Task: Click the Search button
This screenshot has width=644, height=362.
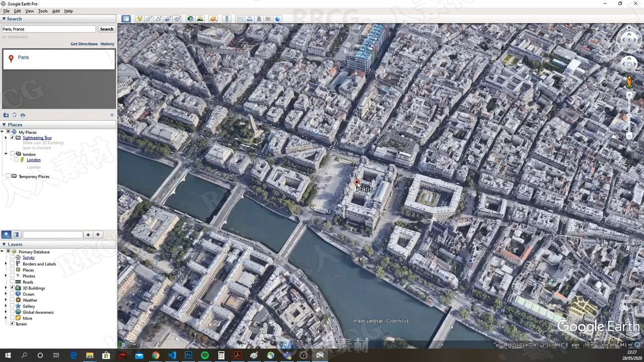Action: tap(107, 29)
